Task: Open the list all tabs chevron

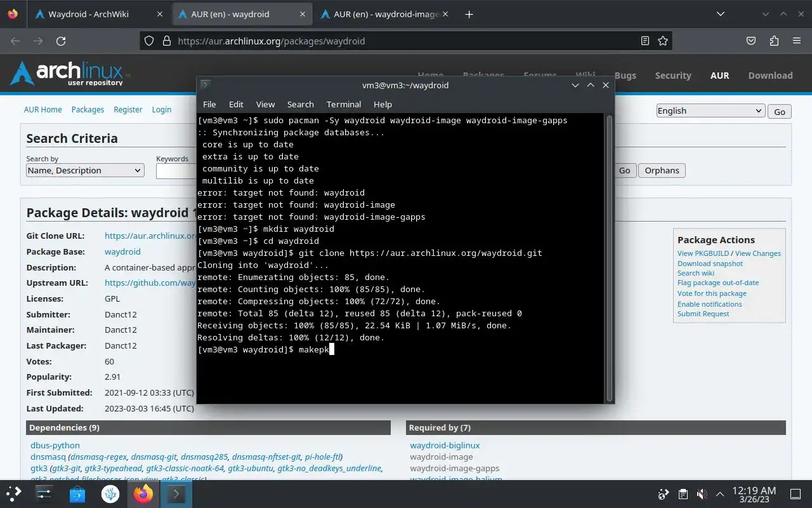Action: [x=721, y=14]
